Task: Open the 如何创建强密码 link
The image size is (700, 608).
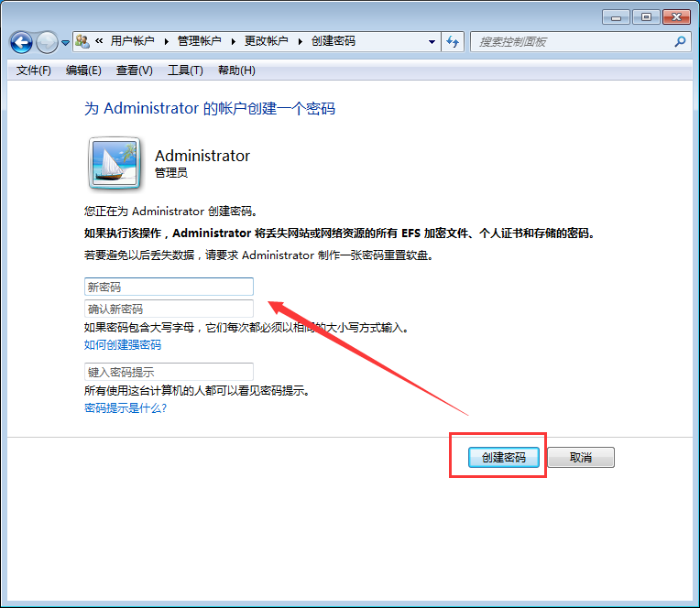Action: pyautogui.click(x=123, y=345)
